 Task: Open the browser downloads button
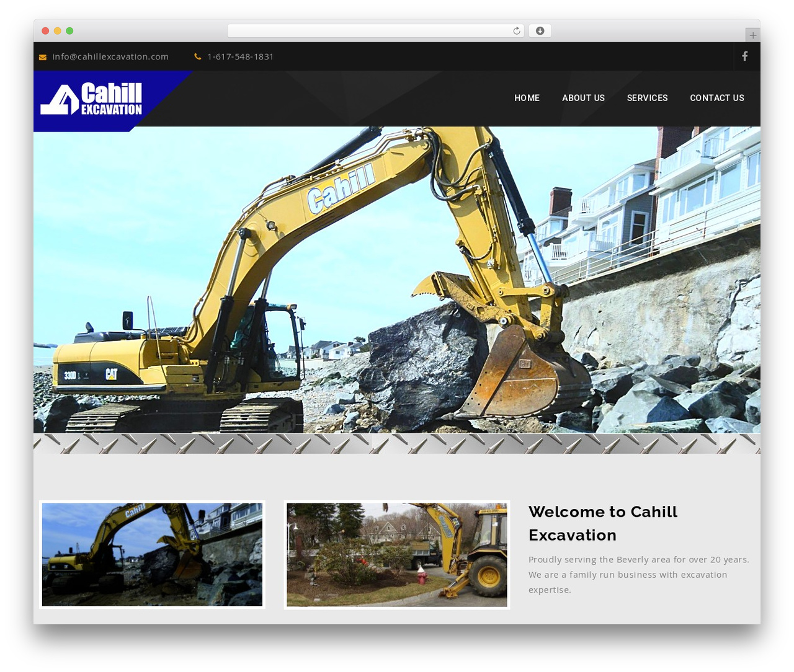(540, 31)
